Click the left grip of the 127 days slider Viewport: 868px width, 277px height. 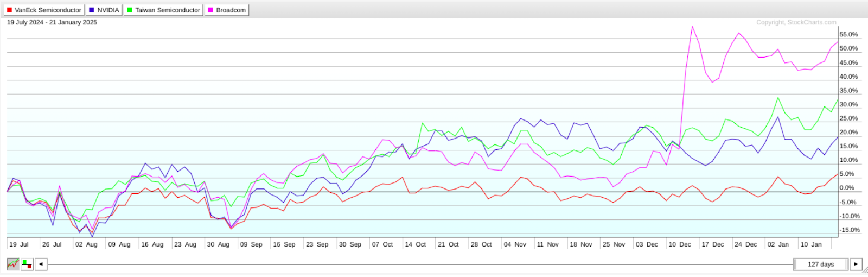795,265
